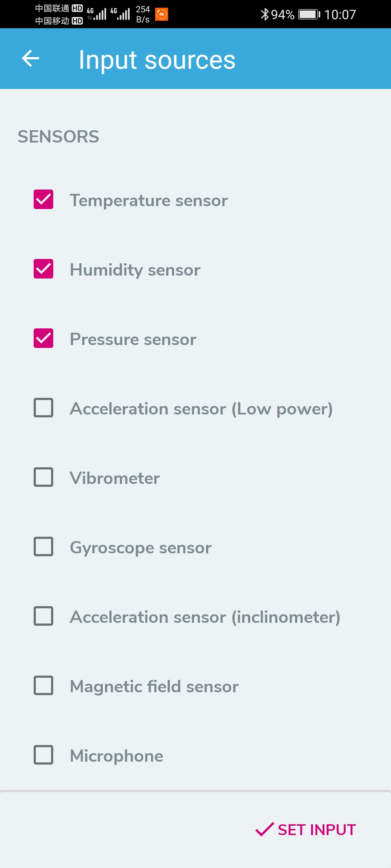Image resolution: width=391 pixels, height=868 pixels.
Task: Enable the Magnetic field sensor checkbox
Action: (43, 685)
